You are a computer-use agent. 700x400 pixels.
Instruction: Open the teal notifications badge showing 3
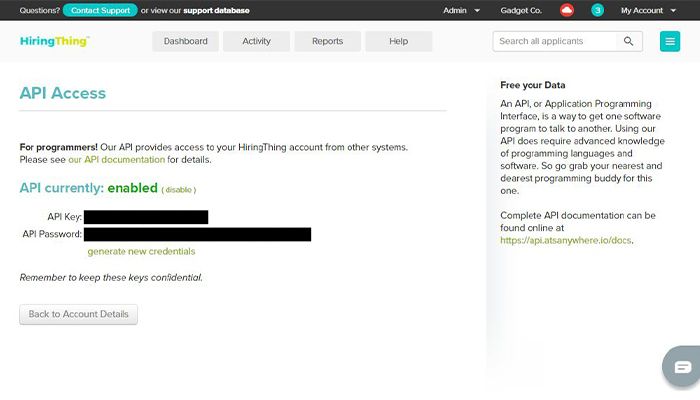pyautogui.click(x=597, y=10)
